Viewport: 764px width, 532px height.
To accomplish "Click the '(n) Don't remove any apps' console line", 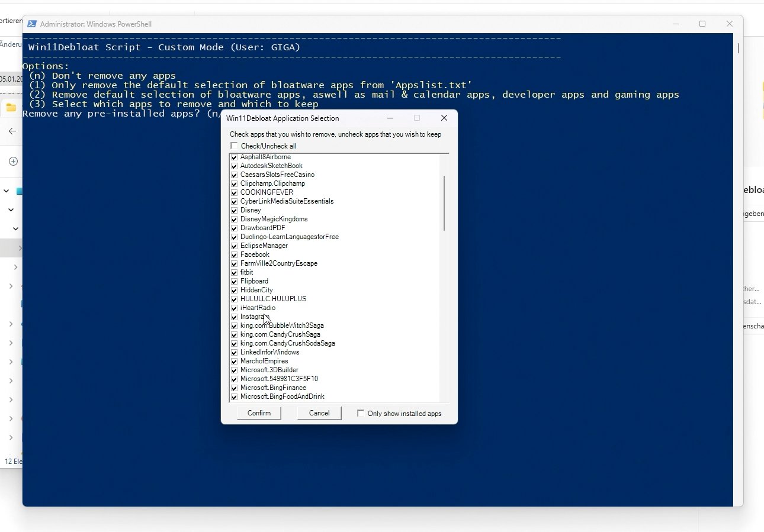I will (102, 76).
